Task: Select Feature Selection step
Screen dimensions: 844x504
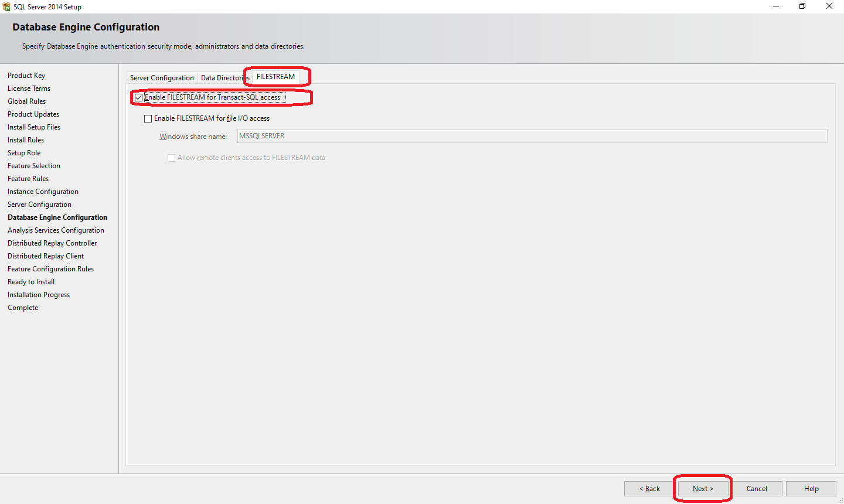Action: (34, 166)
